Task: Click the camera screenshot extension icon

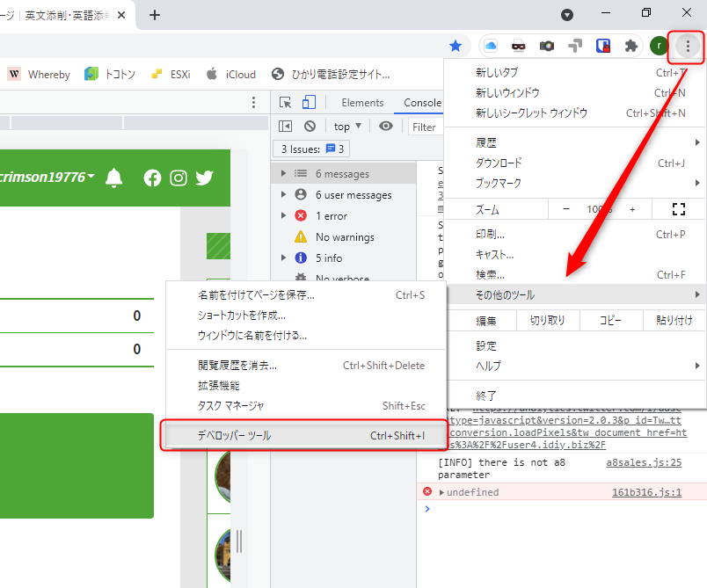Action: tap(546, 46)
